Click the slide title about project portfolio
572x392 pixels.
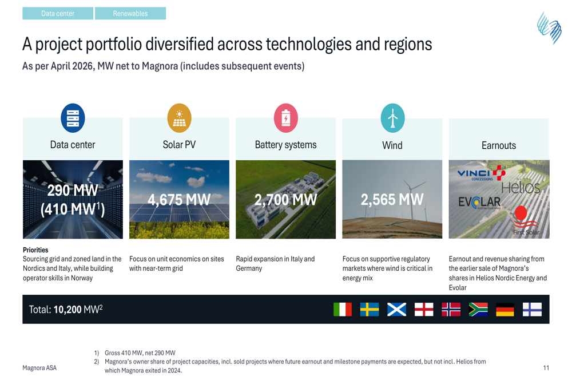click(227, 44)
